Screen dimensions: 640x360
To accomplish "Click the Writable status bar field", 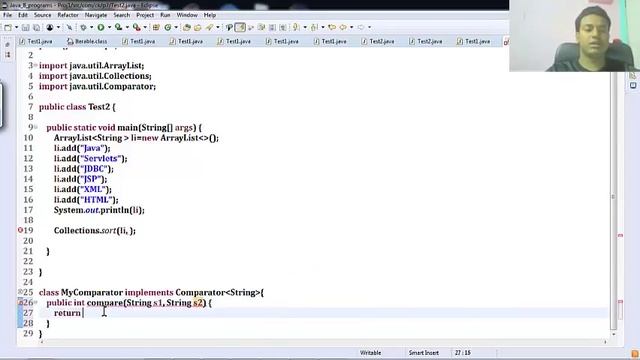I will point(371,353).
